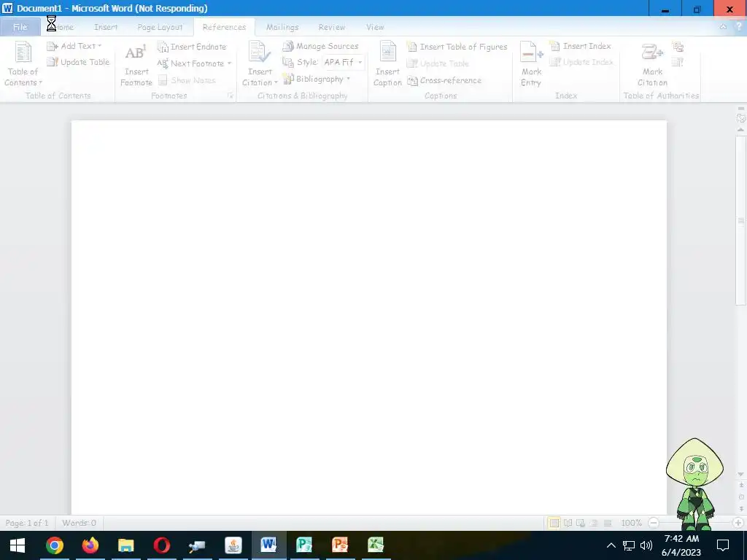Switch to Draft view
747x560 pixels.
[608, 523]
